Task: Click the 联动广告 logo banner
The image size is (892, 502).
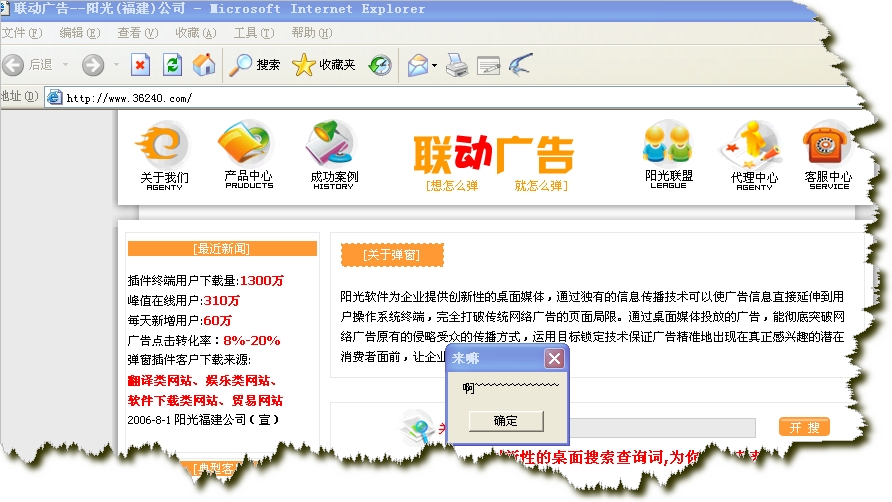Action: (494, 155)
